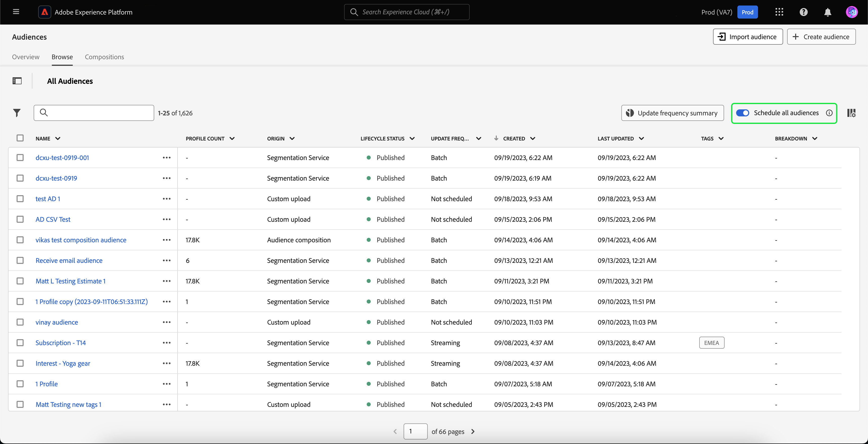Open the notifications bell

click(828, 12)
